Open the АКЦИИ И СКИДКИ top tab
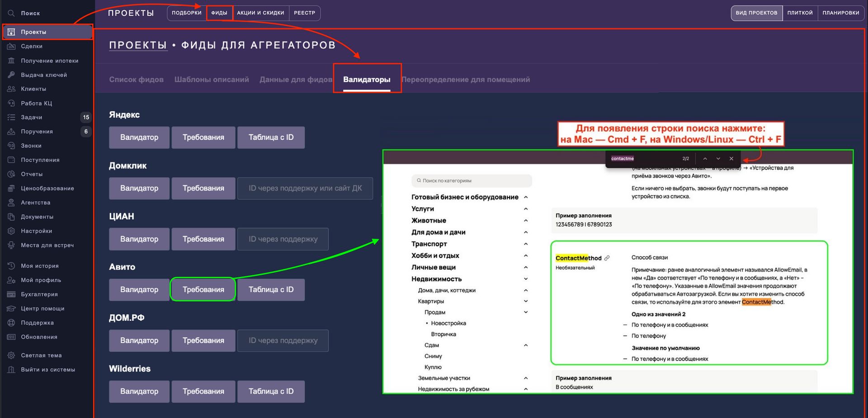 click(x=260, y=13)
